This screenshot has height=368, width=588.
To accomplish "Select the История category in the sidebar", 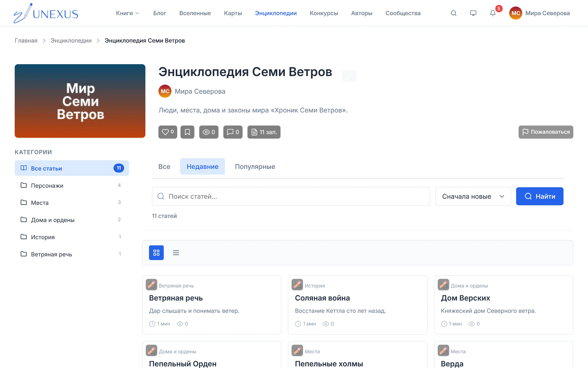I will [72, 237].
